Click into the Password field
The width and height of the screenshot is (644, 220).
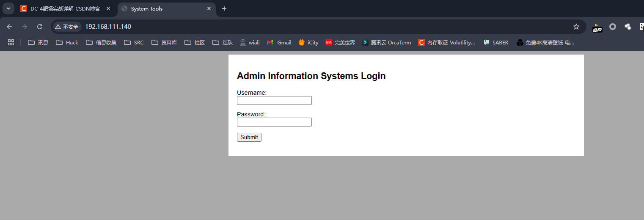[x=274, y=122]
